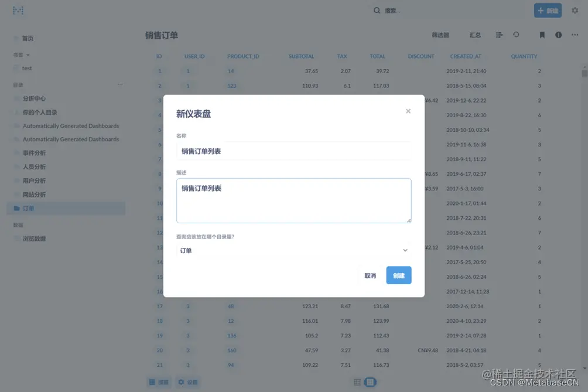Open the 筛选器 filter button

coord(440,35)
